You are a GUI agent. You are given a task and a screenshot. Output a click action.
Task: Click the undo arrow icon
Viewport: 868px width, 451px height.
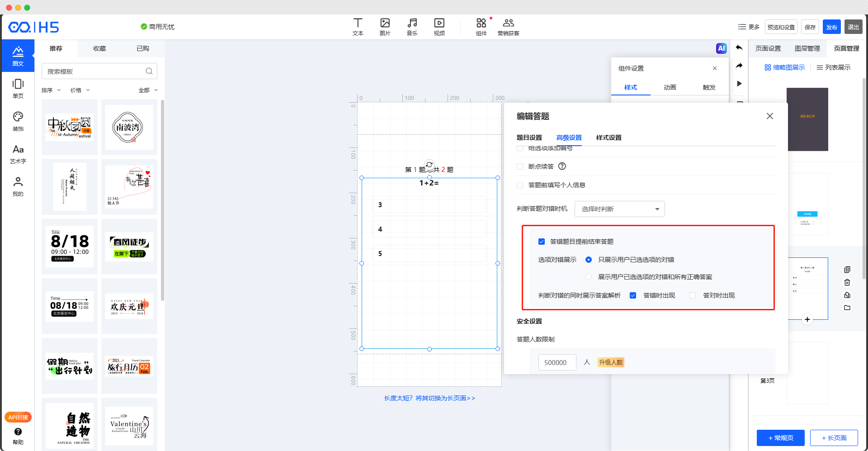[x=739, y=48]
